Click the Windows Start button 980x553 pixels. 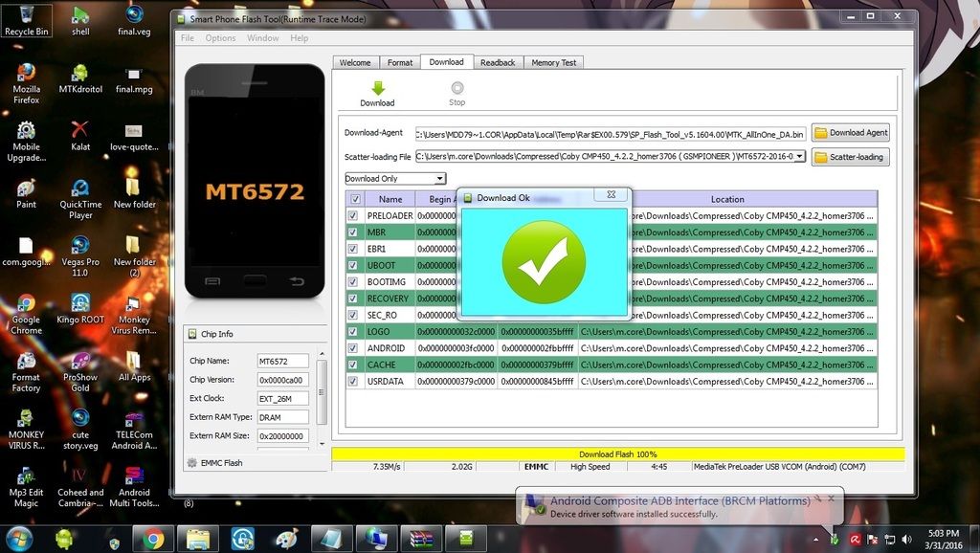tap(19, 539)
